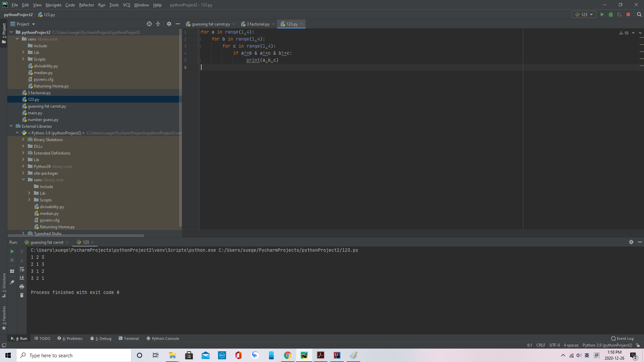The height and width of the screenshot is (362, 644).
Task: Switch to 3 factorial.py editor tab
Action: pos(258,24)
